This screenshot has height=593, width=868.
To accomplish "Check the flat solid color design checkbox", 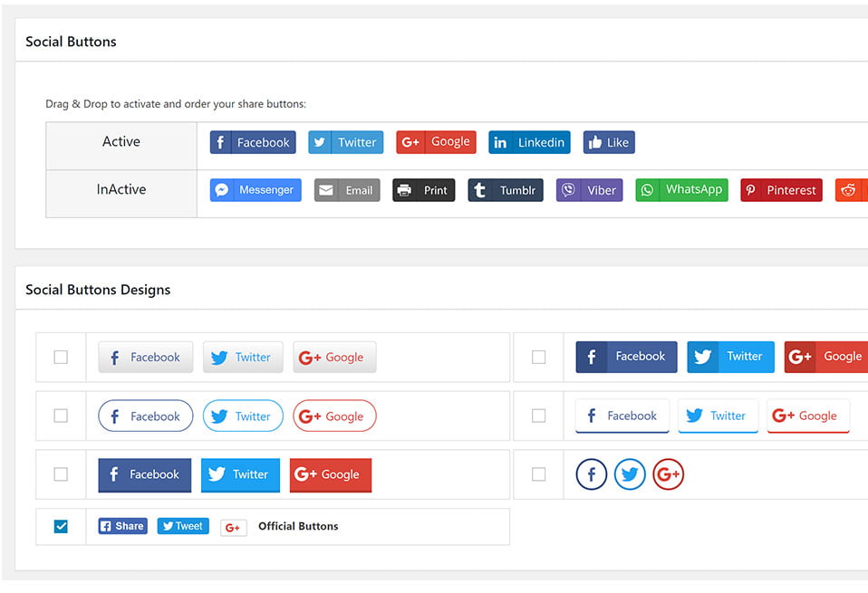I will [x=61, y=474].
